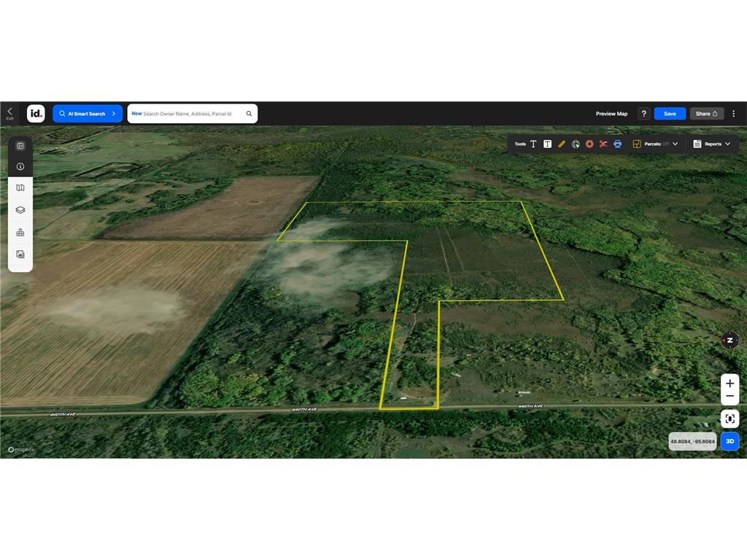Zoom in with the plus button
This screenshot has width=747, height=560.
(x=729, y=384)
